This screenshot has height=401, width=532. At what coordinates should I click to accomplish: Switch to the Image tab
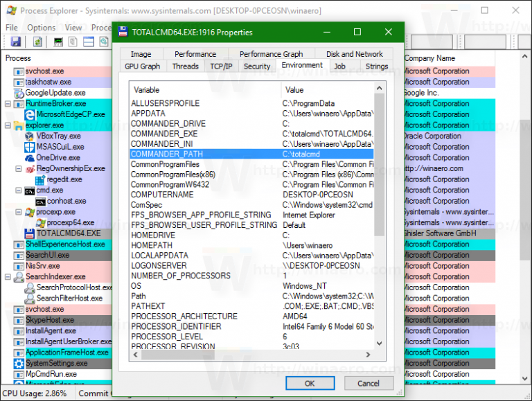[141, 54]
